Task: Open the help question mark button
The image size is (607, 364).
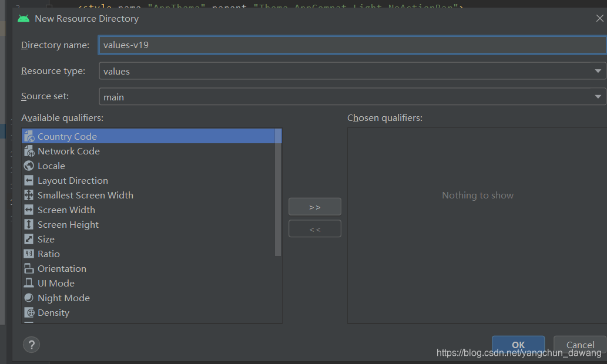Action: pos(31,345)
